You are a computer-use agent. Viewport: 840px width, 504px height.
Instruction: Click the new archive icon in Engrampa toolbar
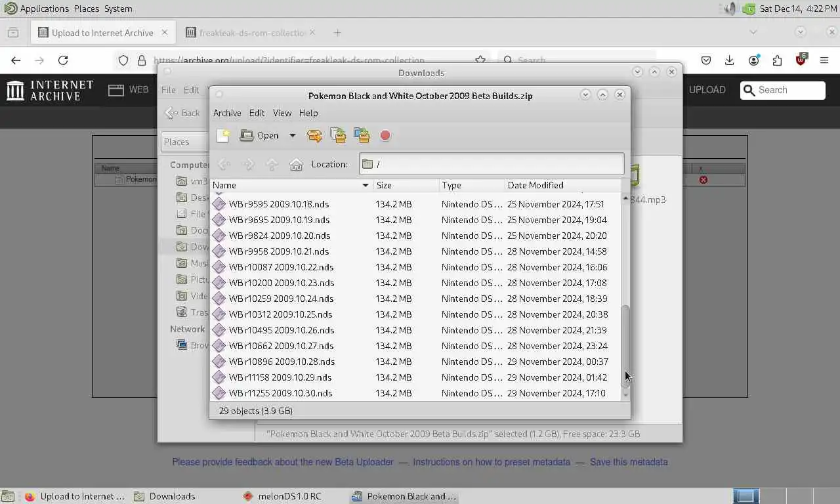(x=223, y=135)
